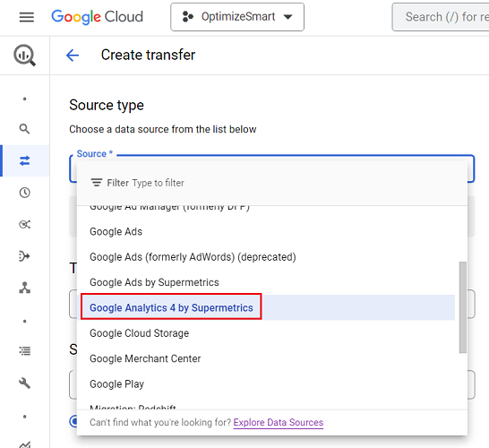489x448 pixels.
Task: Click the Google Cloud logo
Action: click(x=98, y=17)
